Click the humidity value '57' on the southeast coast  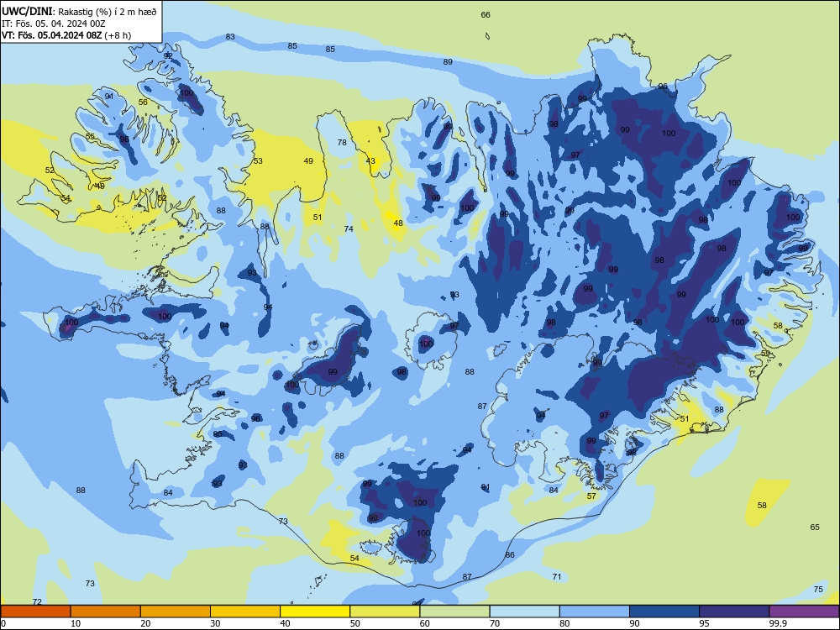591,496
